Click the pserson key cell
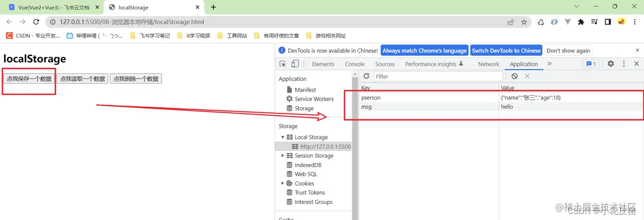This screenshot has height=220, width=644. [x=429, y=98]
